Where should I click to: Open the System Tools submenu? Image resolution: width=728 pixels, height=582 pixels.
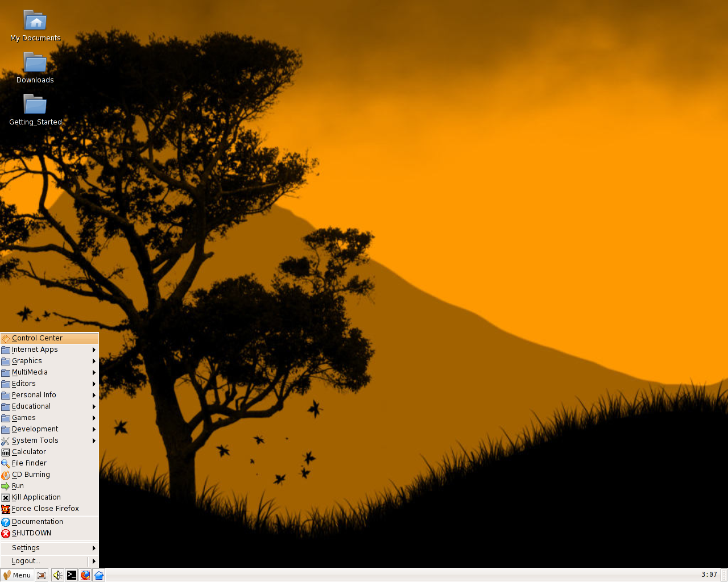[x=49, y=440]
